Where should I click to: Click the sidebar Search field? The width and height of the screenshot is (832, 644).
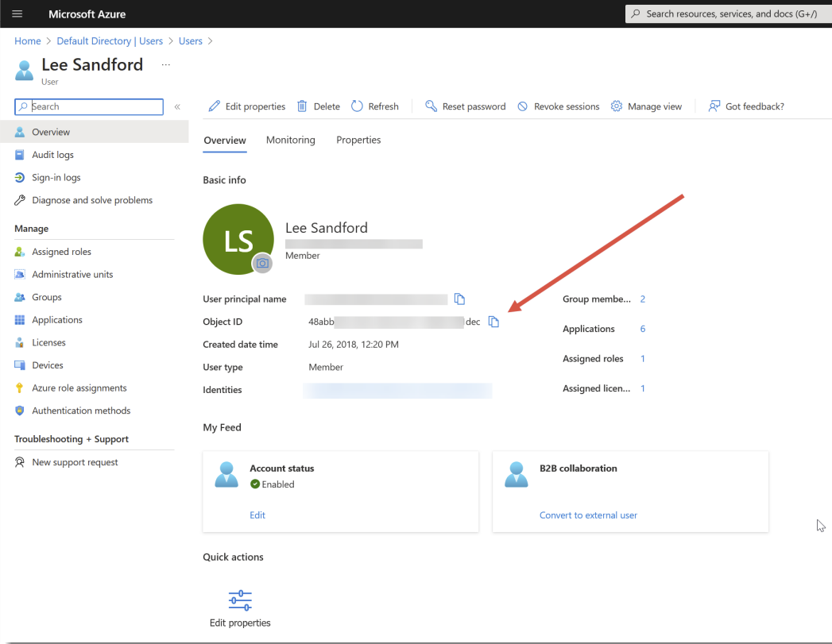tap(89, 106)
